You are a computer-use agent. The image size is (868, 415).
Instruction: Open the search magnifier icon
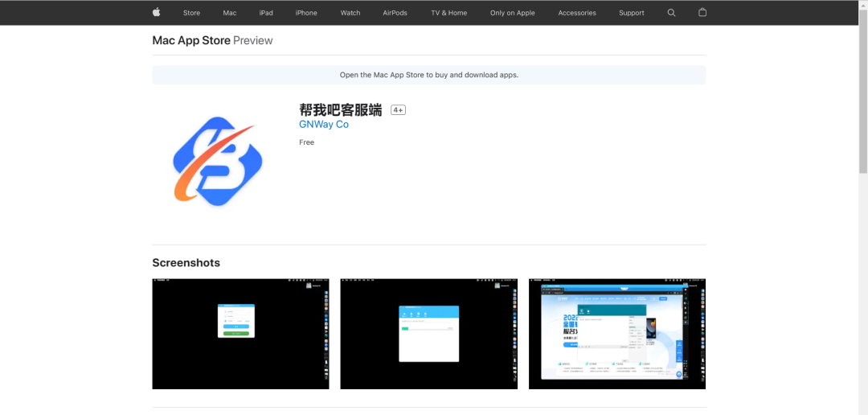(671, 13)
